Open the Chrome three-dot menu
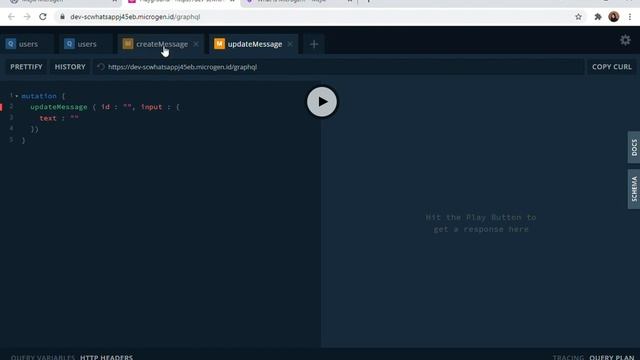Screen dimensions: 640x360 tap(630, 17)
